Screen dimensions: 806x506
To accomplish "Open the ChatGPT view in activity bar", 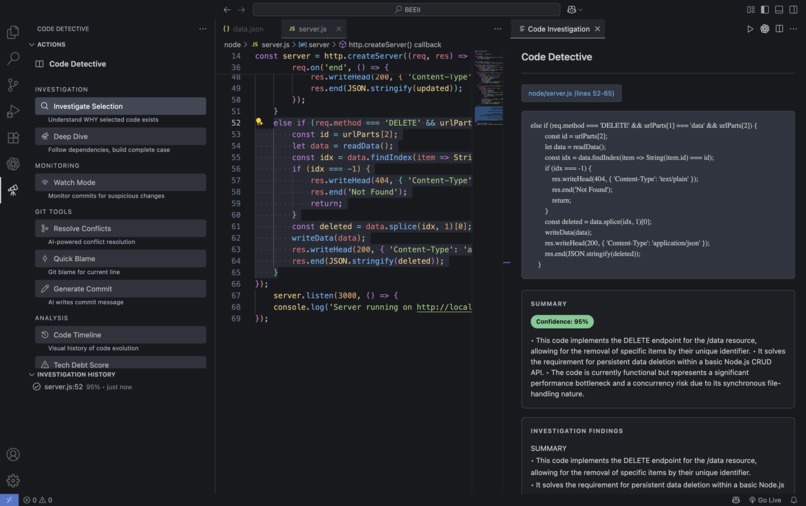I will (x=13, y=164).
